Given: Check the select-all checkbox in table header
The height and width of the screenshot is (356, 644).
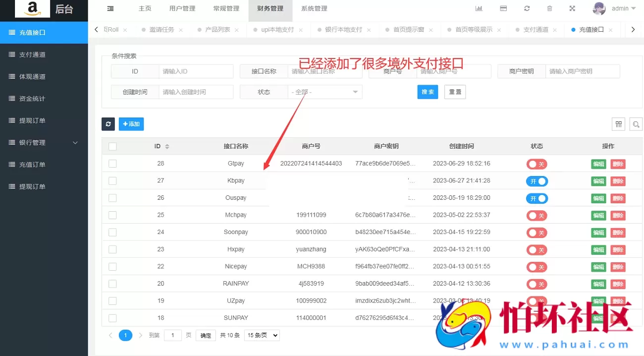Looking at the screenshot, I should [x=112, y=146].
